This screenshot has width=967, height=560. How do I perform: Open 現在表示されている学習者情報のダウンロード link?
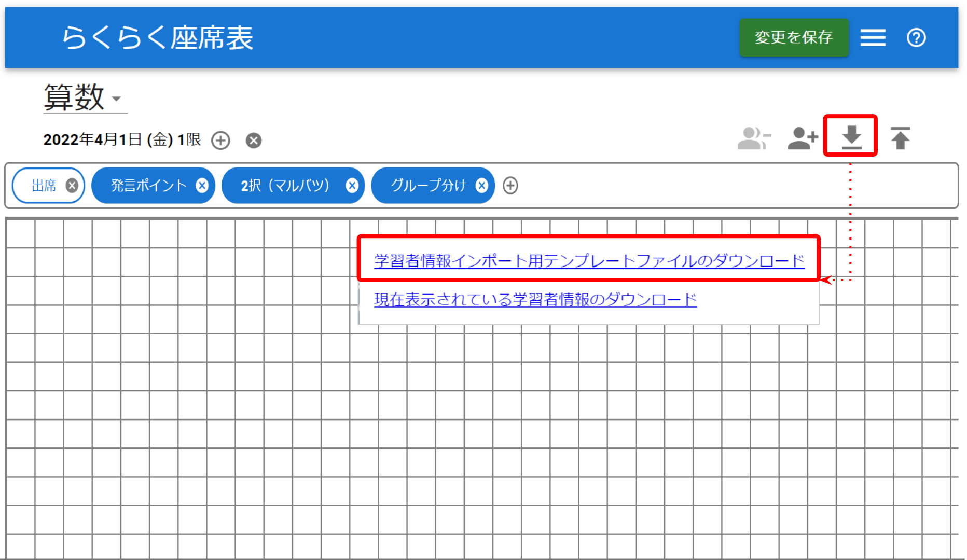535,299
